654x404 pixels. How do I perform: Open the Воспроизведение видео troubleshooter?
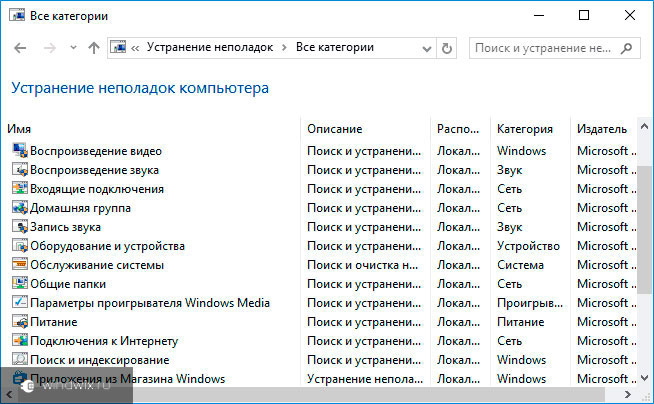pos(96,151)
